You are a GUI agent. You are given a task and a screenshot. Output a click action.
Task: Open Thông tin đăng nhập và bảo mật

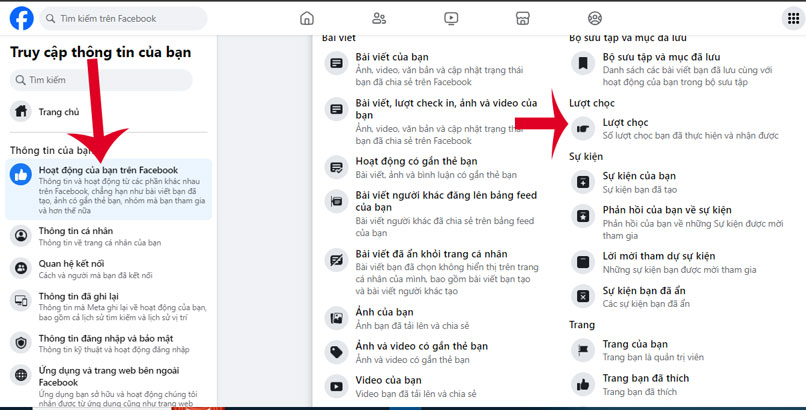[108, 343]
